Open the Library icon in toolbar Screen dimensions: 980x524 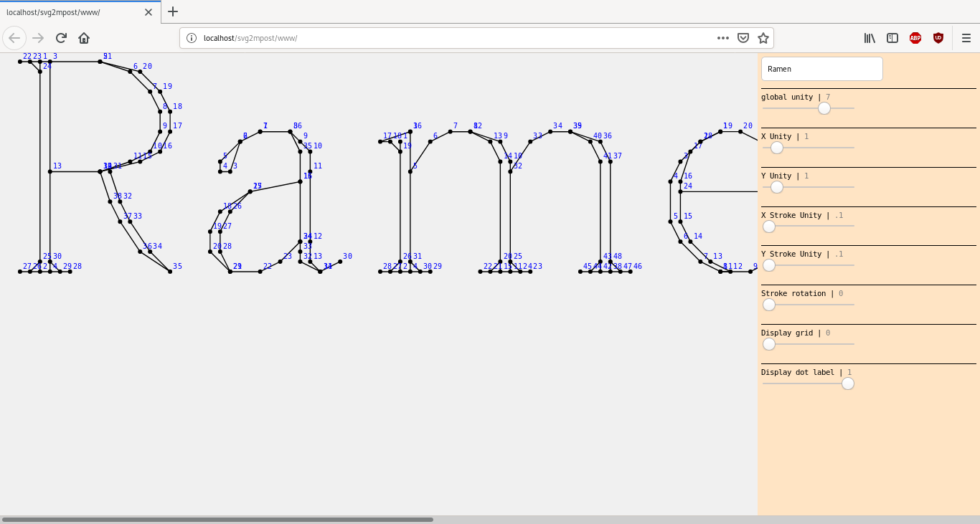coord(870,38)
